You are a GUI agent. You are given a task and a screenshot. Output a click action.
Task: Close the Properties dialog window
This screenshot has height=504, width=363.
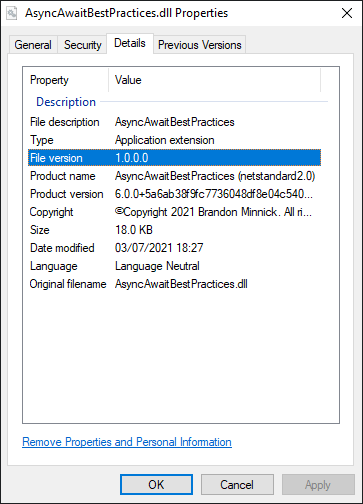347,13
